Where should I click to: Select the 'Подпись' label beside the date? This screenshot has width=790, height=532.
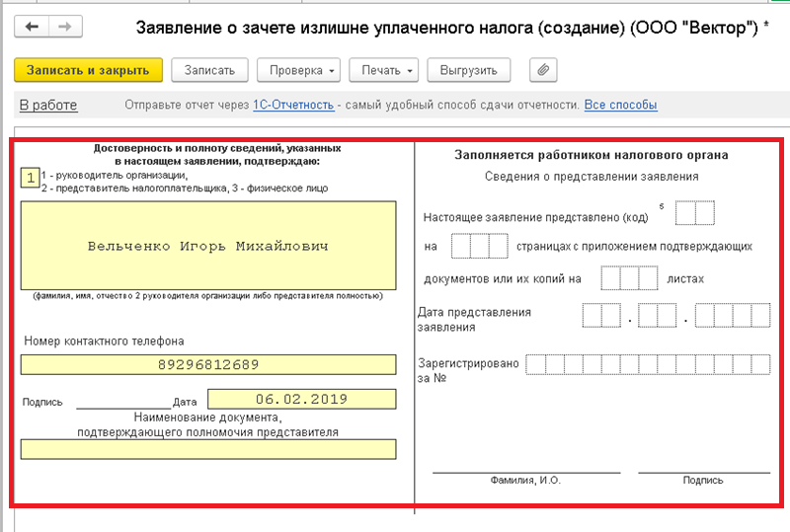[42, 402]
